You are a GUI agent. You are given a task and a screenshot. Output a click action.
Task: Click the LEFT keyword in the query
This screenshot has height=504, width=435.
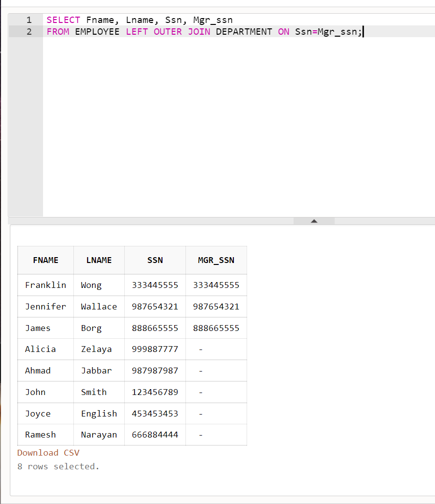(137, 32)
